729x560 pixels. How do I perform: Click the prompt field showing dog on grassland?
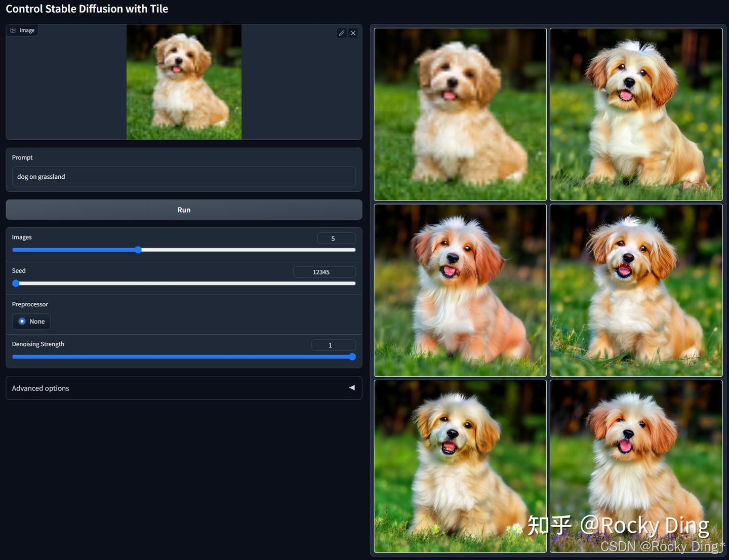click(184, 176)
